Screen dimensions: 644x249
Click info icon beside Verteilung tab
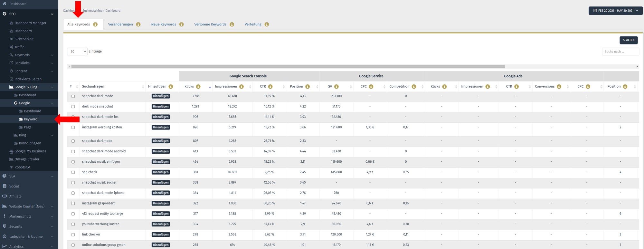point(267,24)
